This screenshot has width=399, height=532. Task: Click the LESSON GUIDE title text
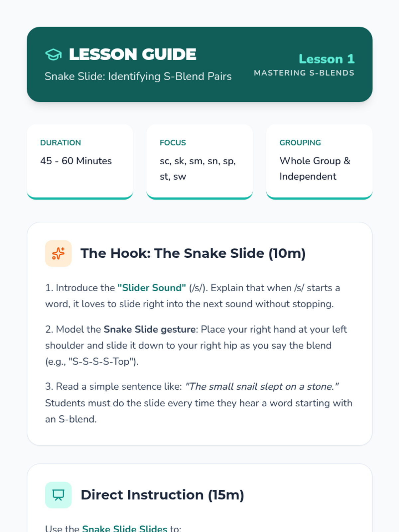tap(132, 55)
